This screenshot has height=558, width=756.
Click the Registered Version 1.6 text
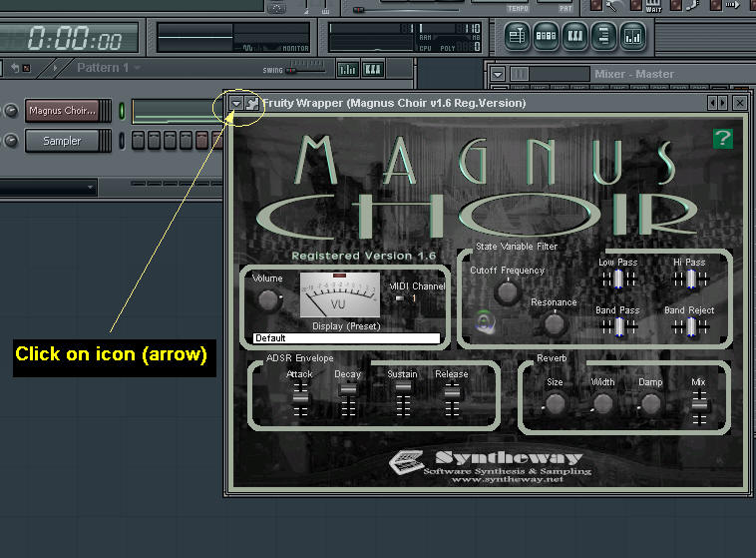pos(363,256)
